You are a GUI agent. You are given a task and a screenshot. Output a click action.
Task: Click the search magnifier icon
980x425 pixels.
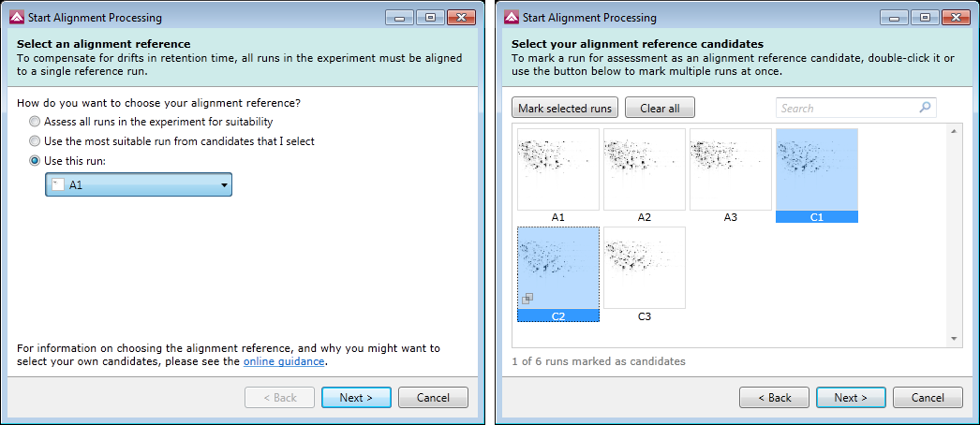point(925,108)
